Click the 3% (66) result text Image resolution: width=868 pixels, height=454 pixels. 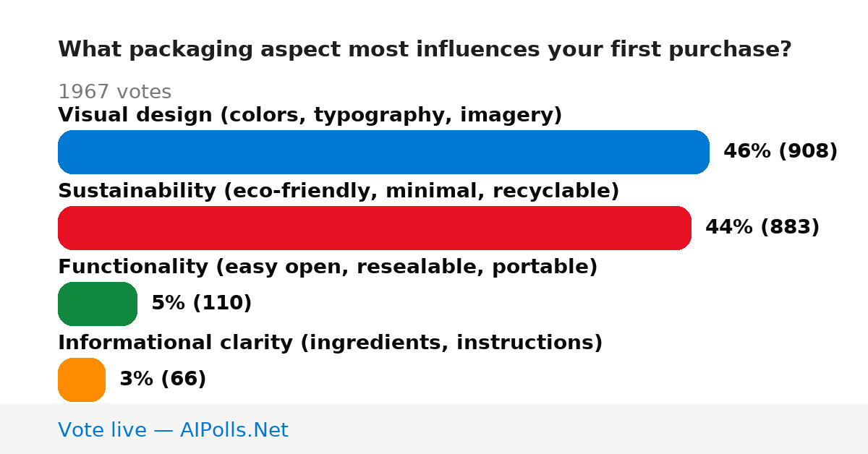[x=163, y=380]
